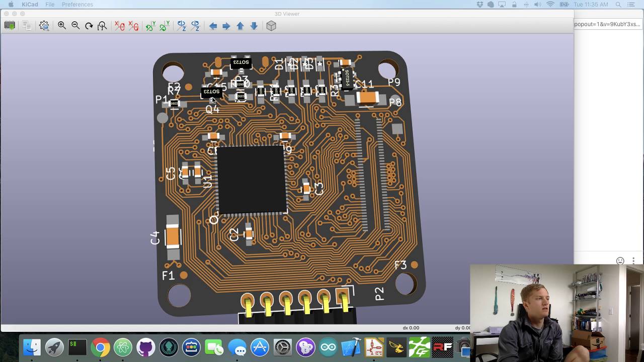This screenshot has width=644, height=362.
Task: Click the webcam video thumbnail
Action: coord(557,313)
